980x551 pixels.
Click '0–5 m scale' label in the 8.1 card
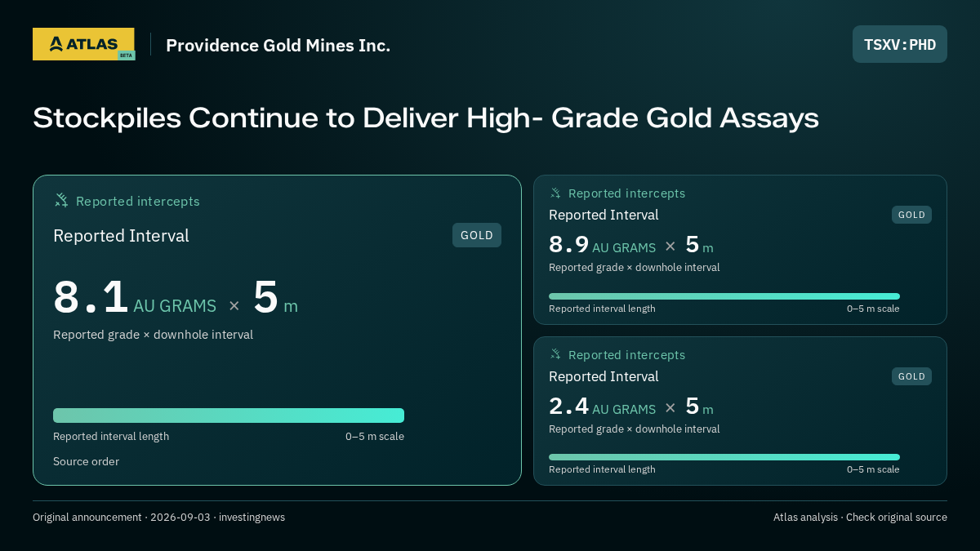click(375, 436)
